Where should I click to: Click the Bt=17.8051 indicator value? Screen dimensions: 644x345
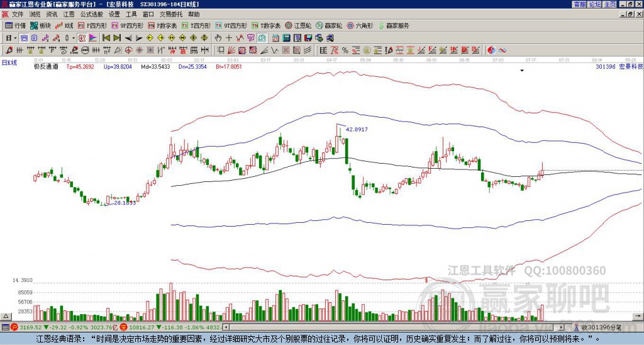point(229,66)
